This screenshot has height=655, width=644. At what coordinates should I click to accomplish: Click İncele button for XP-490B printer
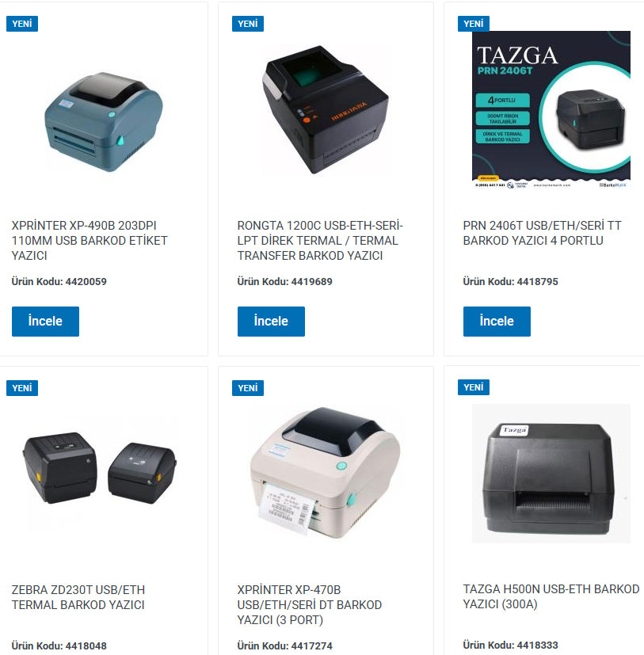click(x=45, y=322)
